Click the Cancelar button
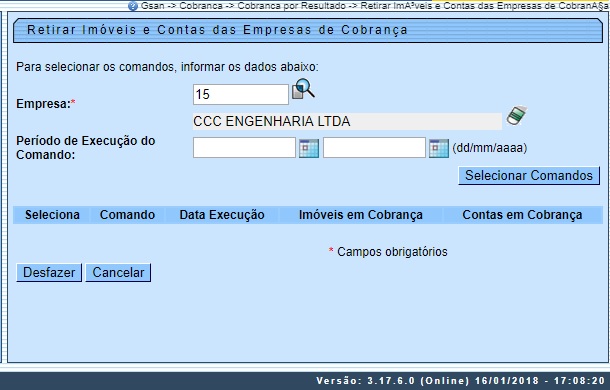 pos(118,272)
